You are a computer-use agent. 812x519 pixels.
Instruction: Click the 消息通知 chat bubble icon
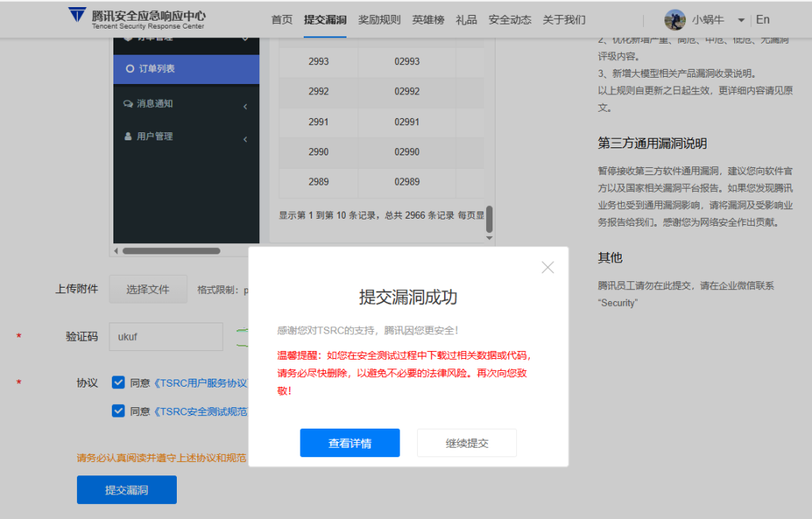point(128,104)
